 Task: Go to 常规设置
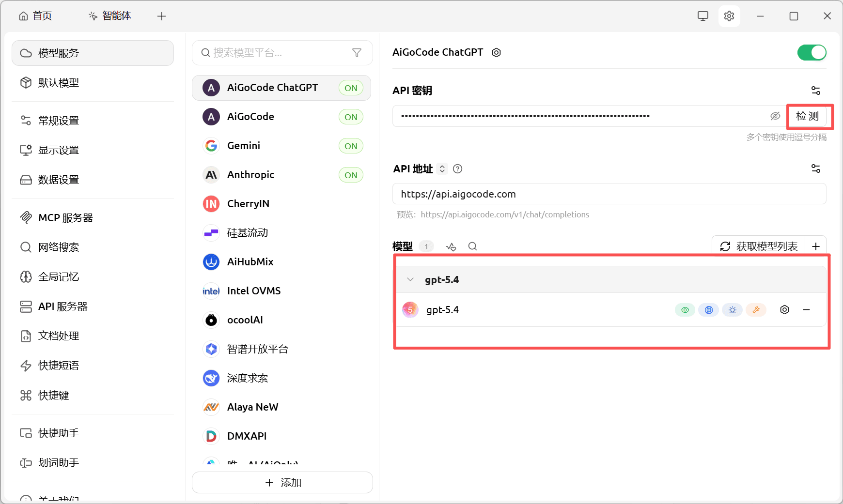click(x=93, y=121)
